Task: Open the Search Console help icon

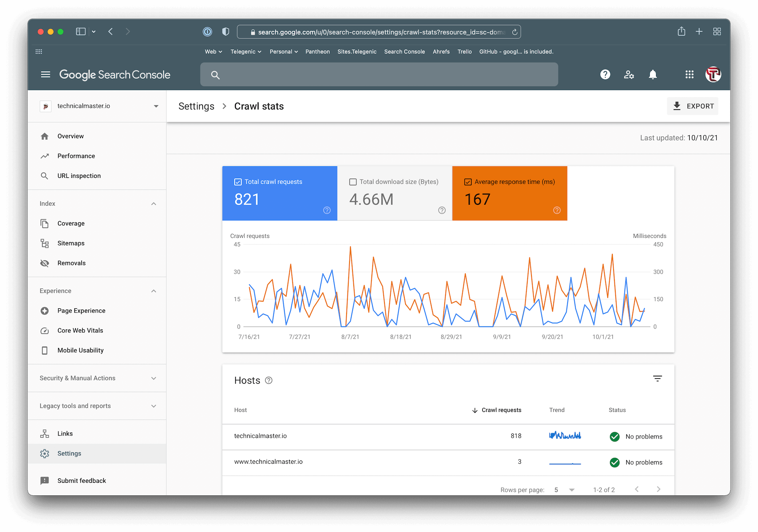Action: point(605,75)
